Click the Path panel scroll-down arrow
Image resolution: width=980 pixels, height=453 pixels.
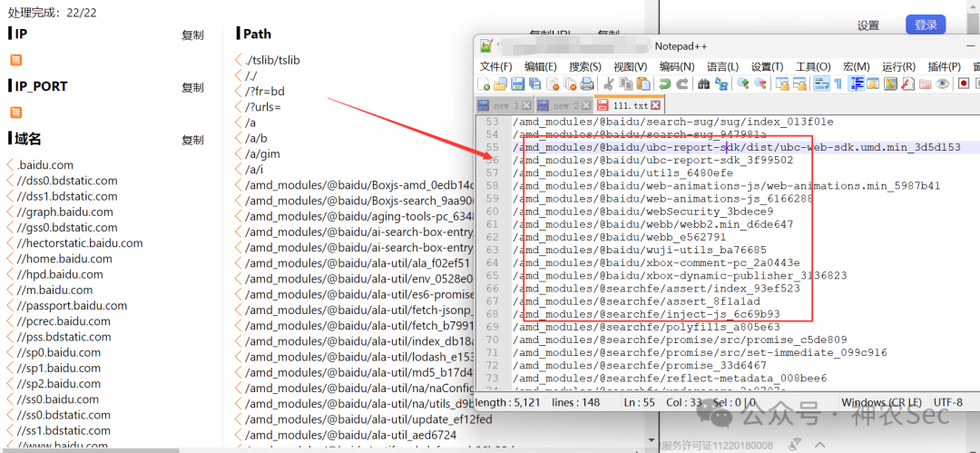click(650, 441)
